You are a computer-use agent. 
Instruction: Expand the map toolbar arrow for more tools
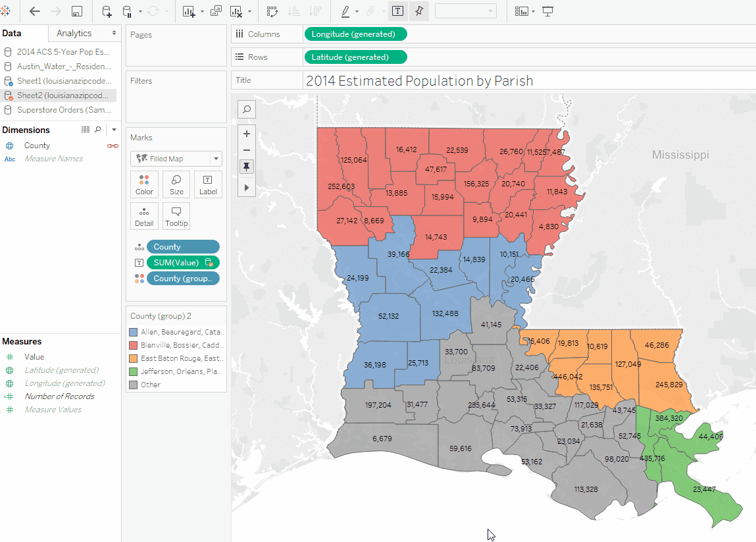pos(246,187)
